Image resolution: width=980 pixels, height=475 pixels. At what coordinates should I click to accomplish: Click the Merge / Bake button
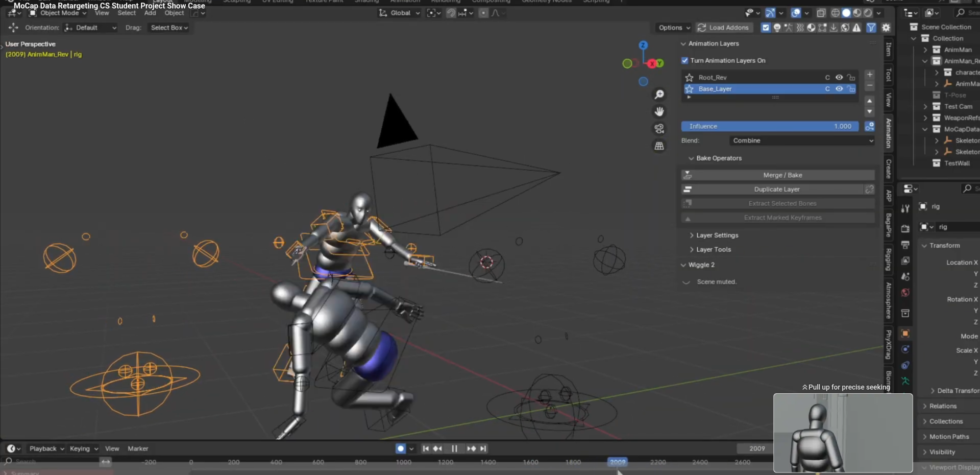782,175
